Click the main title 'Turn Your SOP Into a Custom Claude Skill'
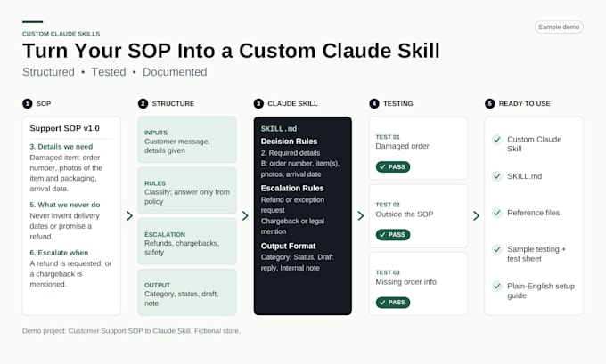 click(x=231, y=51)
